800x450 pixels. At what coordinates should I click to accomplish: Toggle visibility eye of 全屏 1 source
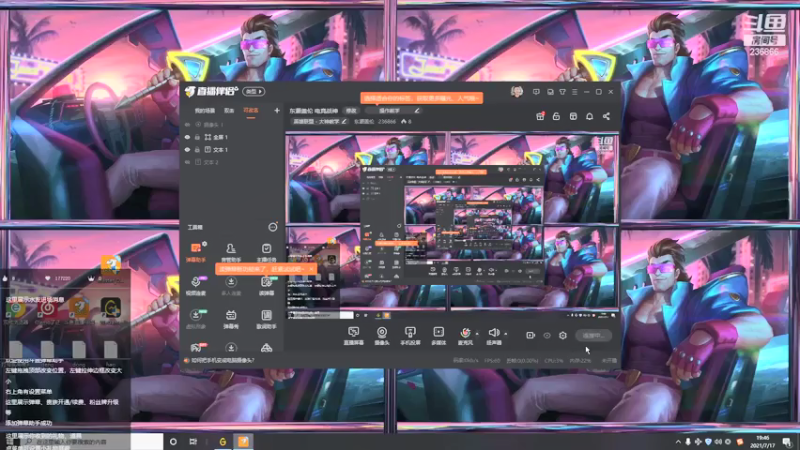pyautogui.click(x=187, y=137)
